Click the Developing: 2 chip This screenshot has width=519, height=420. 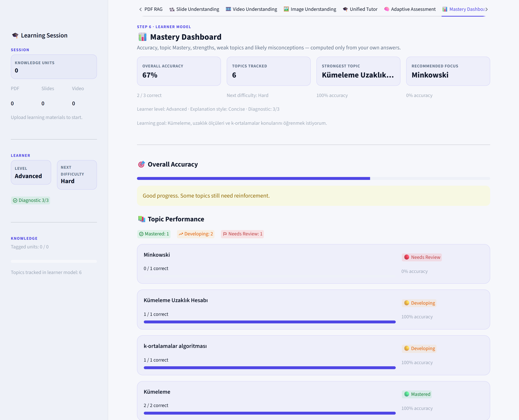[x=196, y=234]
